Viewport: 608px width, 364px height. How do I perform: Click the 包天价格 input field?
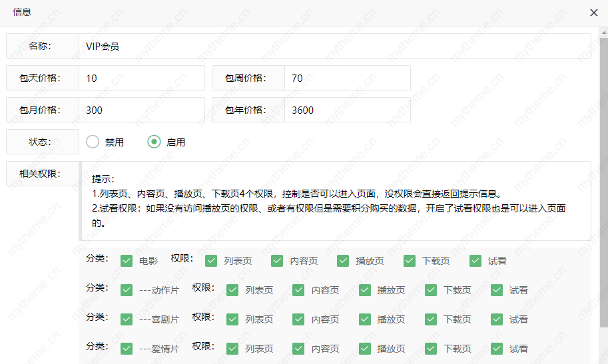141,78
